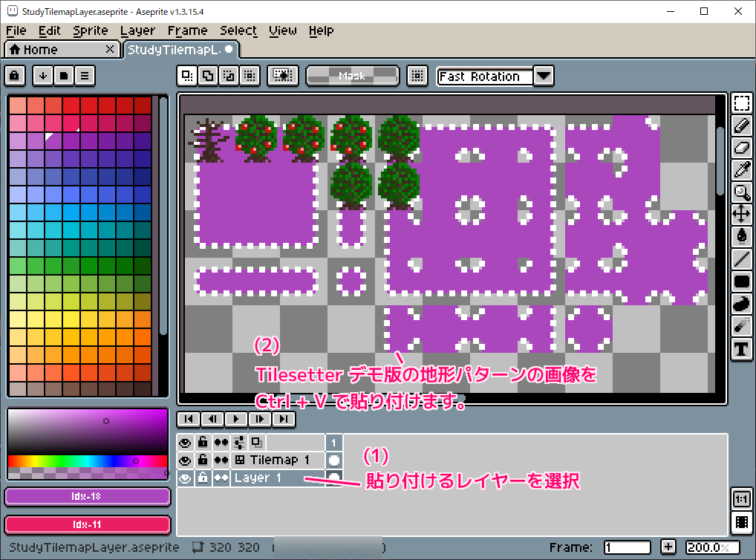The height and width of the screenshot is (560, 756).
Task: Pick up a color with the Eyedropper tool
Action: pyautogui.click(x=740, y=170)
